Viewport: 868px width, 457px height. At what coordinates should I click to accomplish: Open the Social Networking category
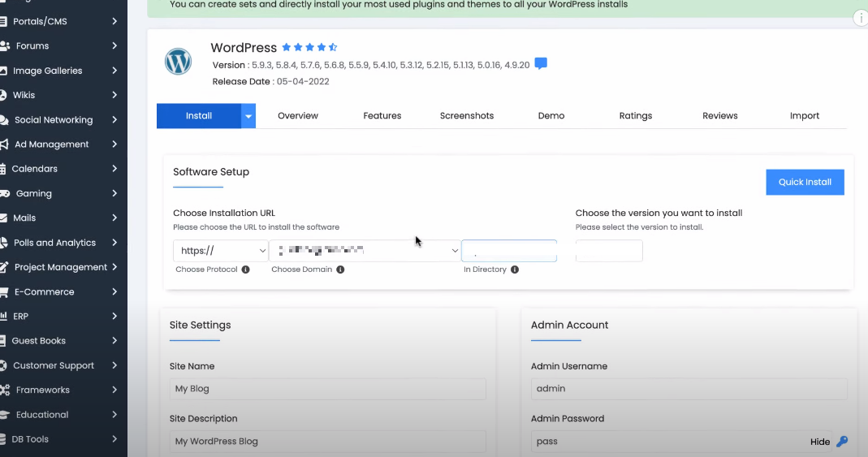click(54, 119)
